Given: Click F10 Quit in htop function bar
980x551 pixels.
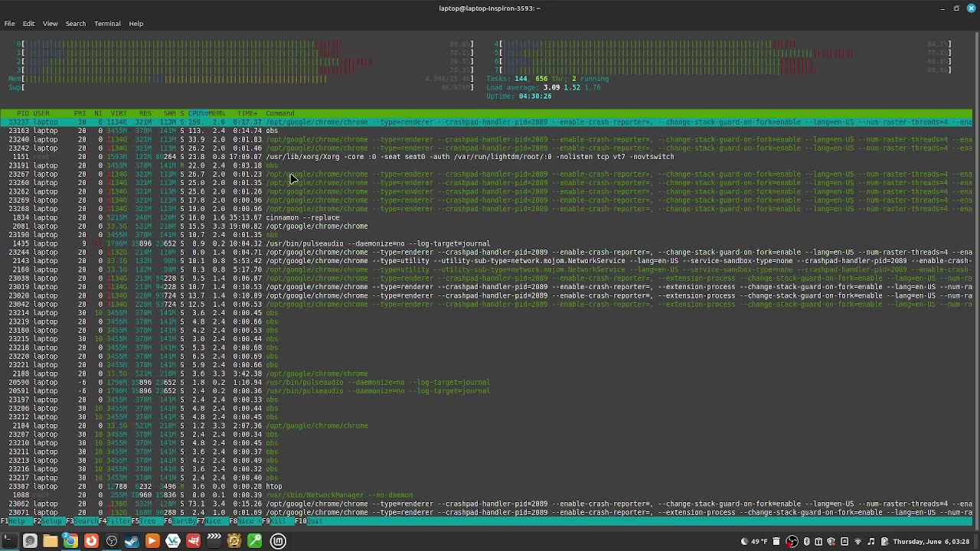Looking at the screenshot, I should 310,521.
